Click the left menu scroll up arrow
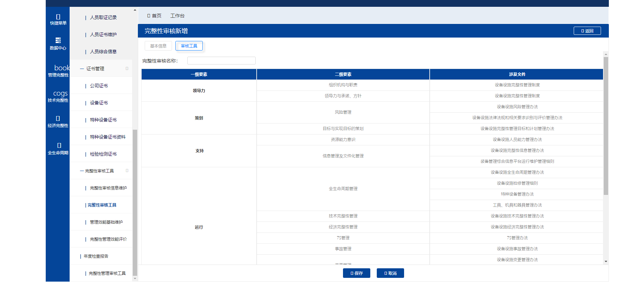The width and height of the screenshot is (644, 284). 135,10
